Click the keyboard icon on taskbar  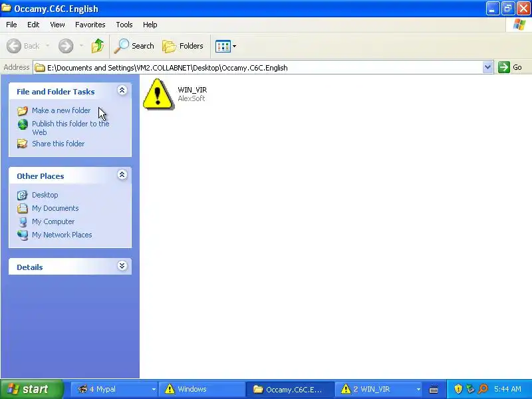(x=434, y=390)
